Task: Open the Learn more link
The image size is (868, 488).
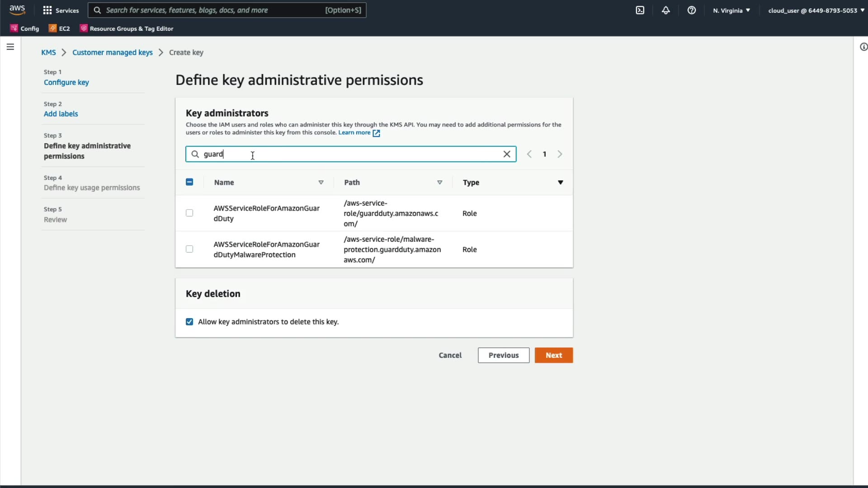Action: (x=354, y=132)
